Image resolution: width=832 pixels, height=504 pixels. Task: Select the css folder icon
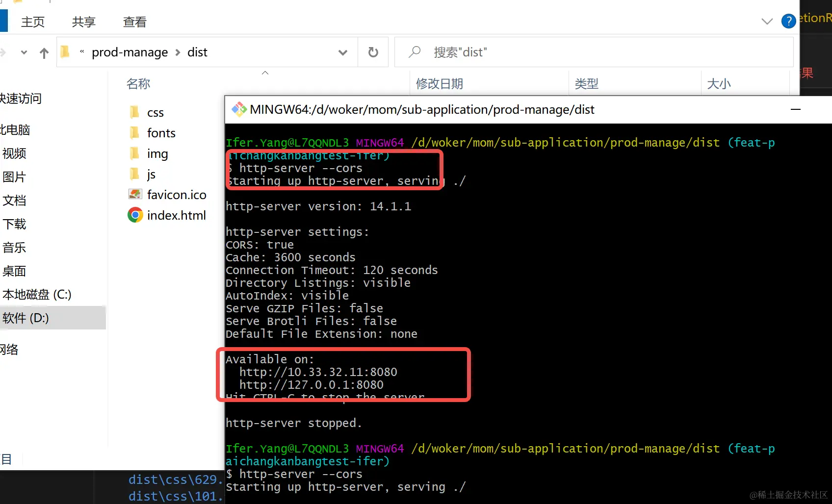(x=134, y=112)
